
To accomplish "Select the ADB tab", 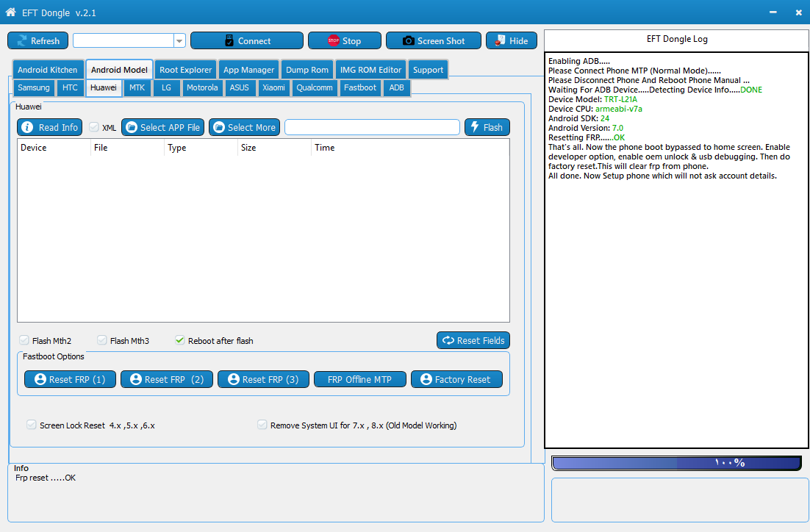I will coord(396,87).
